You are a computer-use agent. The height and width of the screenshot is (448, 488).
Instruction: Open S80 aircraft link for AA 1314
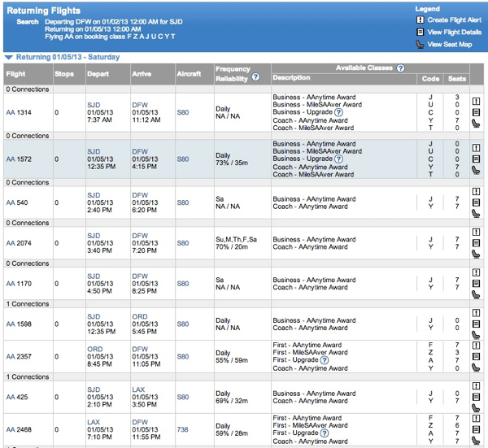[x=183, y=113]
